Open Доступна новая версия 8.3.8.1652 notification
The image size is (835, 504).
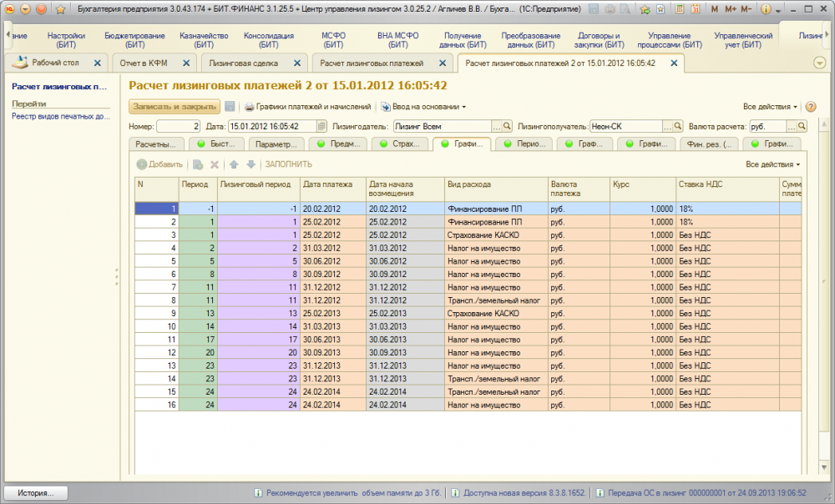[x=519, y=493]
